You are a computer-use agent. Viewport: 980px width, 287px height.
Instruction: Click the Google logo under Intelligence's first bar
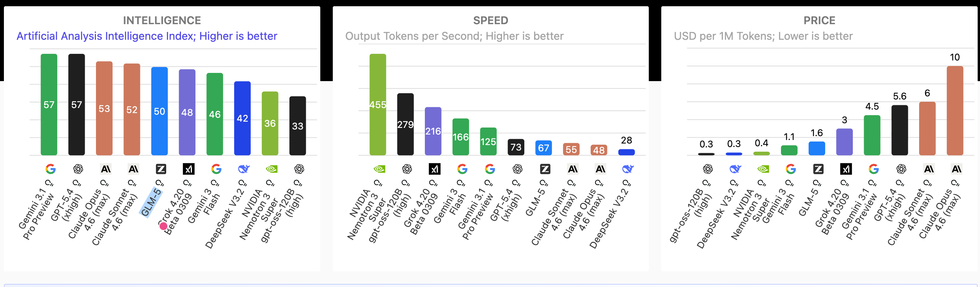pos(50,169)
